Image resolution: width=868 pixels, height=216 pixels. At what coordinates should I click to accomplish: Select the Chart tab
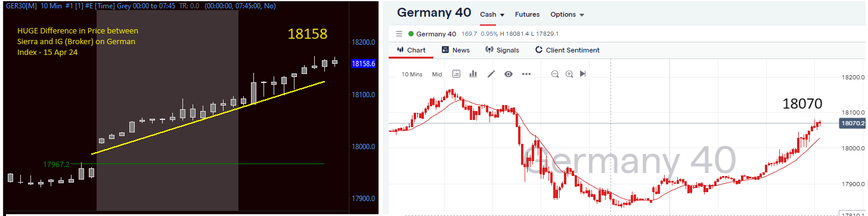pyautogui.click(x=411, y=50)
